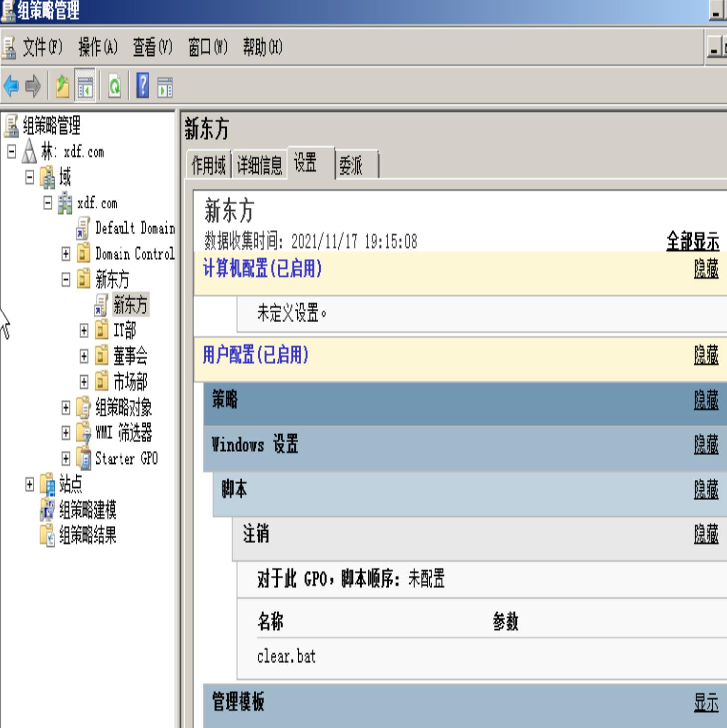Click the 组策略管理 root node icon
The width and height of the screenshot is (727, 728).
pyautogui.click(x=11, y=126)
